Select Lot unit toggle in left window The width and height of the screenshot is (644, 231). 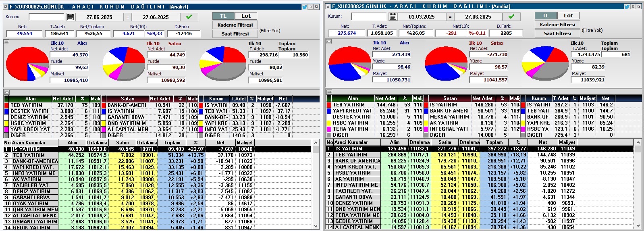point(246,16)
